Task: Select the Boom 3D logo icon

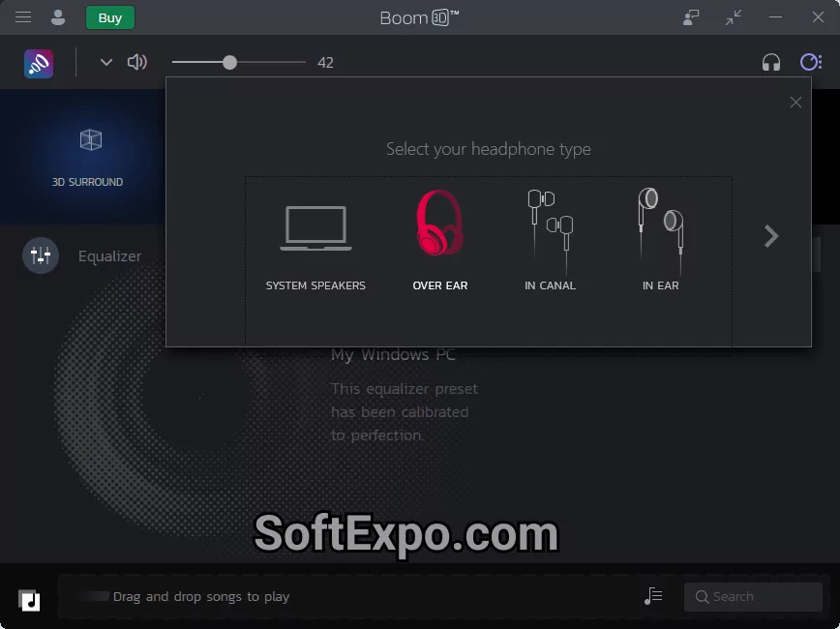Action: pos(38,63)
